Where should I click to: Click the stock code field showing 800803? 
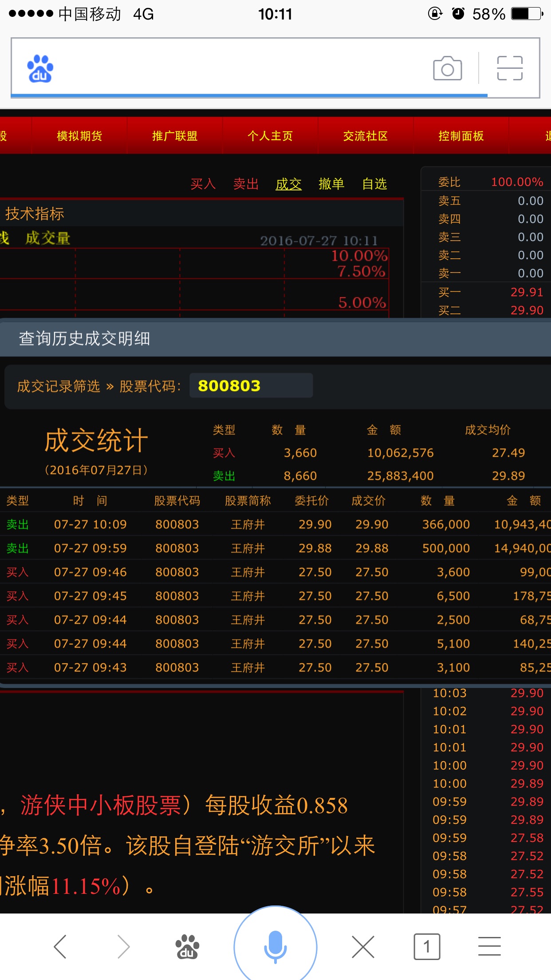[251, 386]
